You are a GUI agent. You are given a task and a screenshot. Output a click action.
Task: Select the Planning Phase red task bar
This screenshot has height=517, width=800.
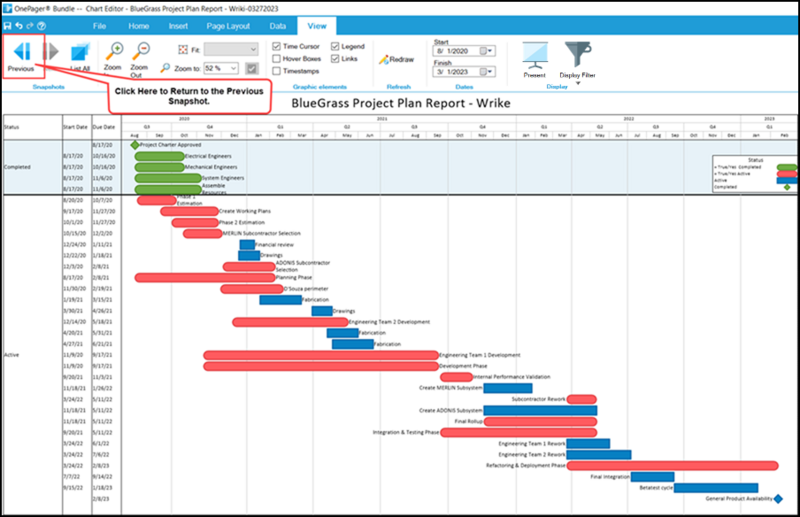click(205, 278)
